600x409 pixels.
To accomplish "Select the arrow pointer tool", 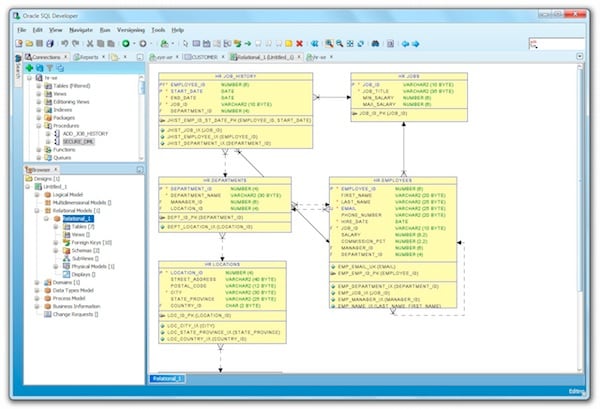I will tap(186, 44).
